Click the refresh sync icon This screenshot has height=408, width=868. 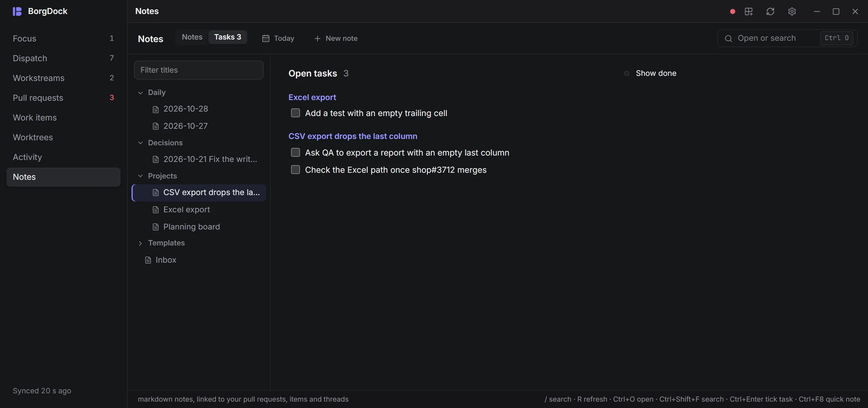[770, 11]
